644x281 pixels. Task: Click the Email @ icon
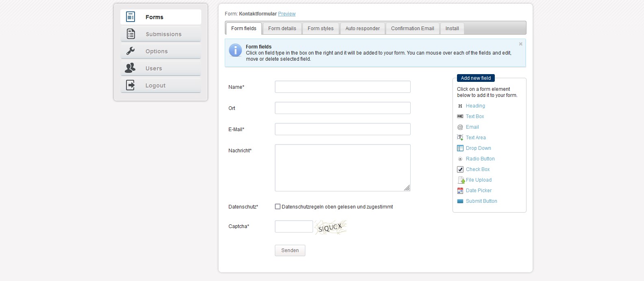tap(460, 127)
